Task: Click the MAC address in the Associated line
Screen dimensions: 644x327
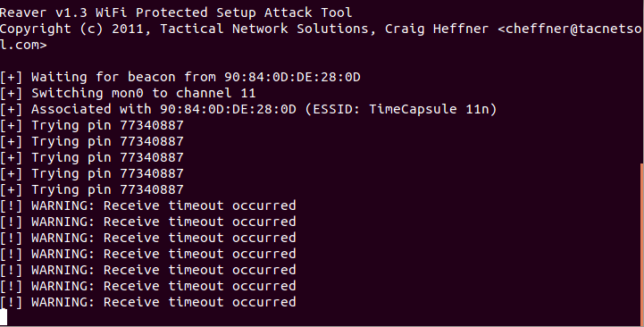Action: pyautogui.click(x=228, y=109)
